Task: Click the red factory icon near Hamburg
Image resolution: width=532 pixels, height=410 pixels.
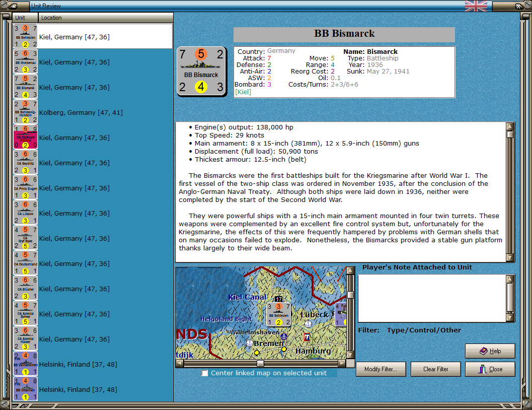Action: (307, 336)
